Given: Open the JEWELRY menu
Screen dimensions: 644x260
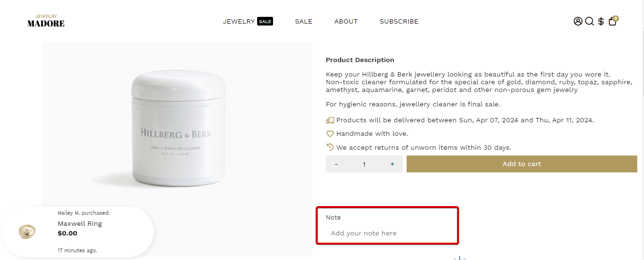Looking at the screenshot, I should 239,21.
